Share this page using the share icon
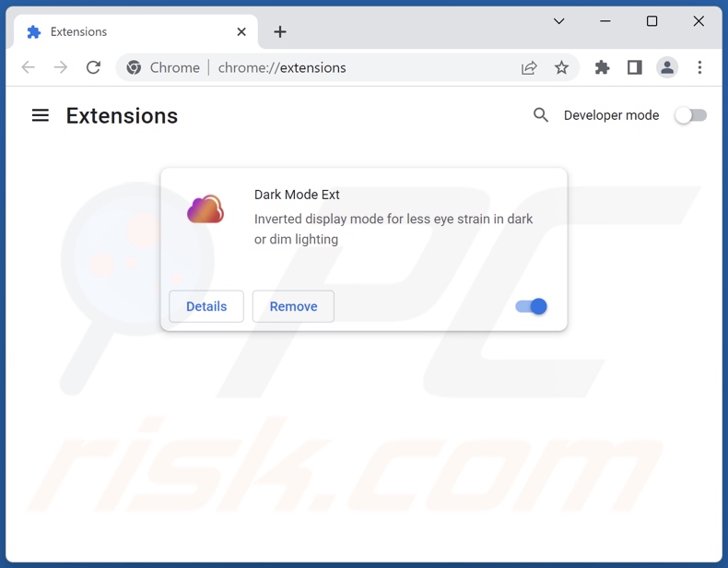This screenshot has height=568, width=728. click(x=529, y=68)
